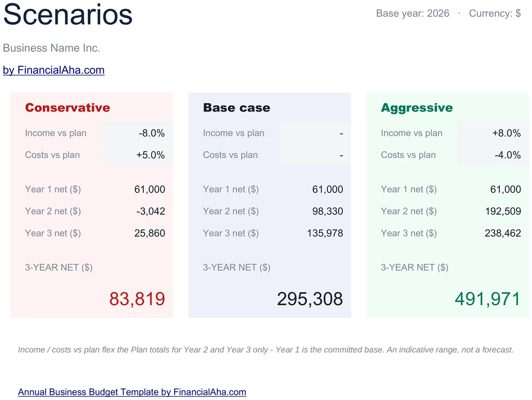The image size is (532, 400).
Task: Select Base case income vs plan cell
Action: click(316, 133)
